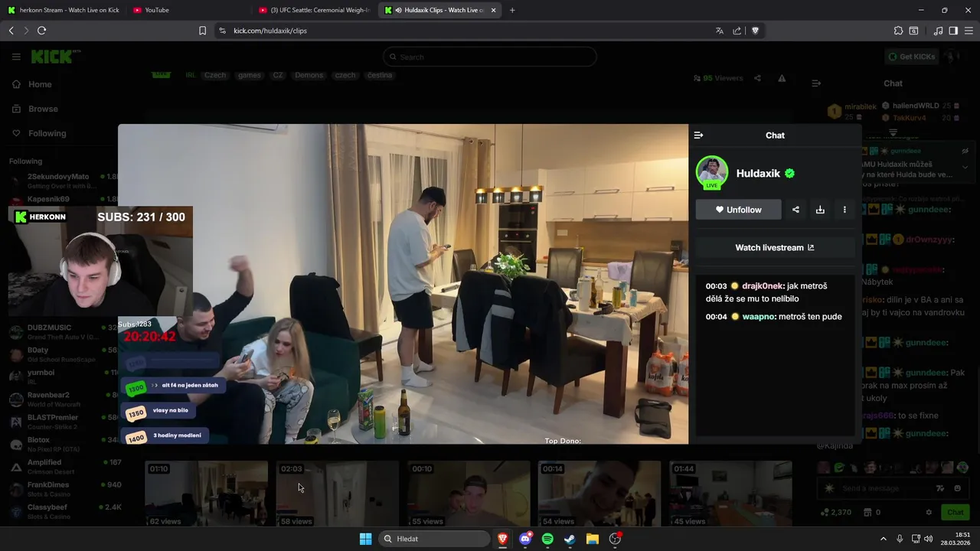This screenshot has width=980, height=551.
Task: Play the 00:10 clip thumbnail
Action: tap(469, 494)
